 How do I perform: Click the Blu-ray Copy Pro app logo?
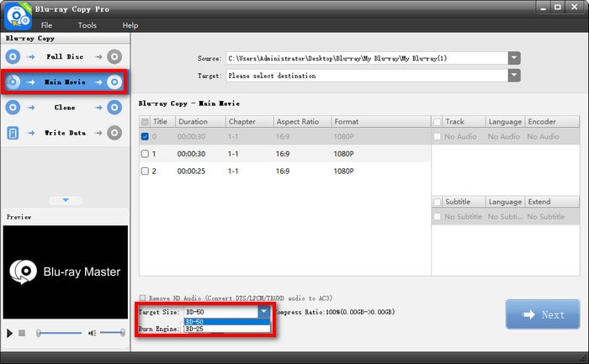click(18, 15)
